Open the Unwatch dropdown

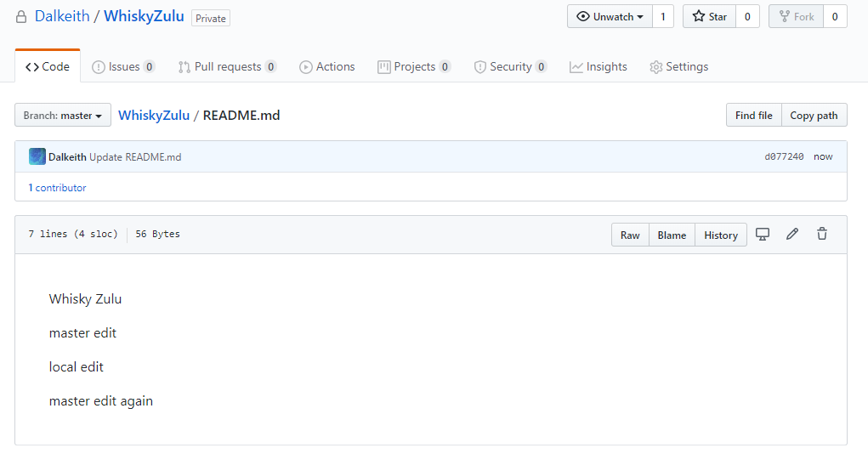[610, 17]
